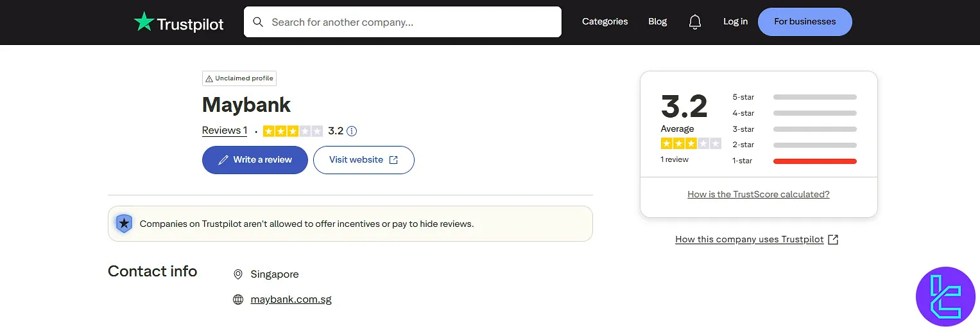Click the globe icon beside maybank.com.sg
The width and height of the screenshot is (980, 331).
point(238,300)
